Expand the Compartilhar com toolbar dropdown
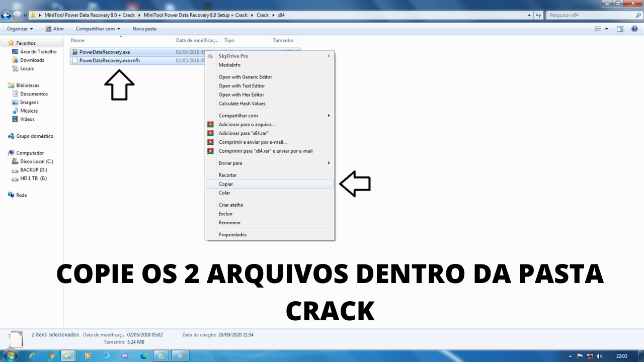 pos(98,29)
